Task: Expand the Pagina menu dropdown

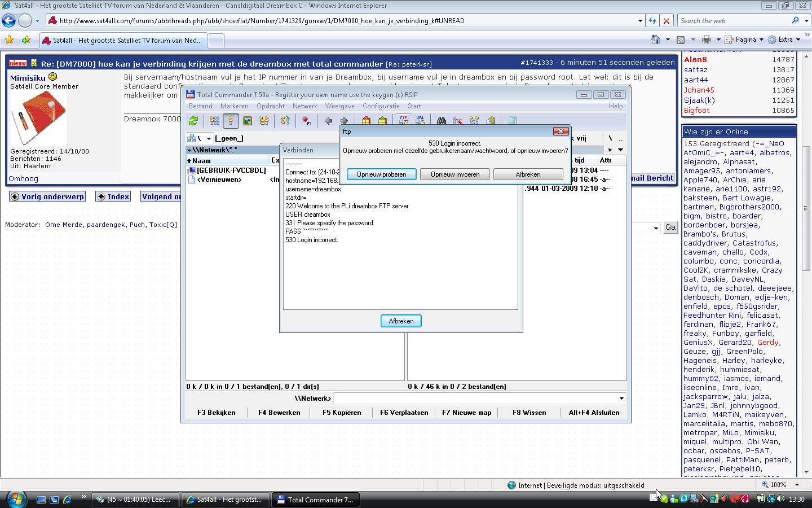Action: click(761, 40)
